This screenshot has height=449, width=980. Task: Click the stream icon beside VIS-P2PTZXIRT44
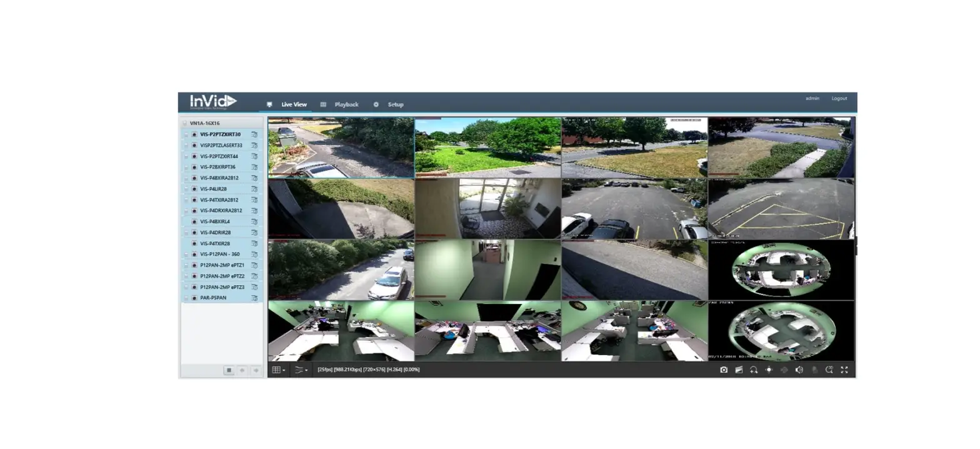tap(254, 156)
